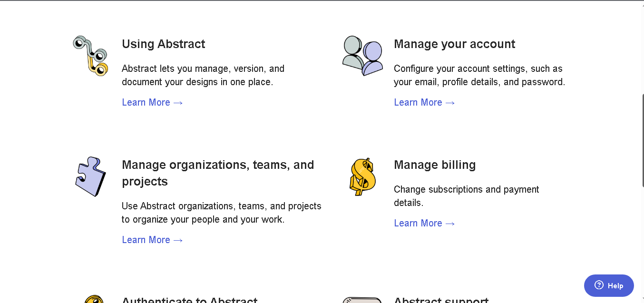Click Manage organizations, teams, and projects heading
Screen dimensions: 644x303
[x=218, y=173]
